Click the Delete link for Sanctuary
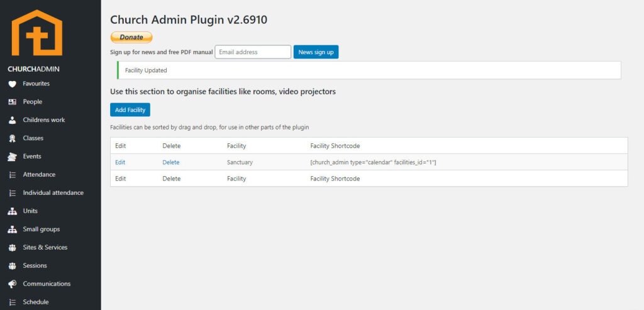Viewport: 644px width, 310px height. tap(171, 162)
